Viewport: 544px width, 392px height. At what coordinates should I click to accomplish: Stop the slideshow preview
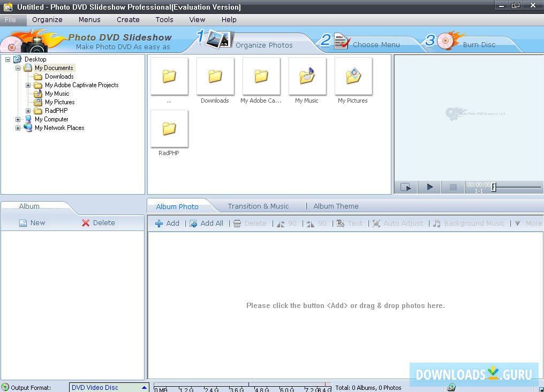453,187
